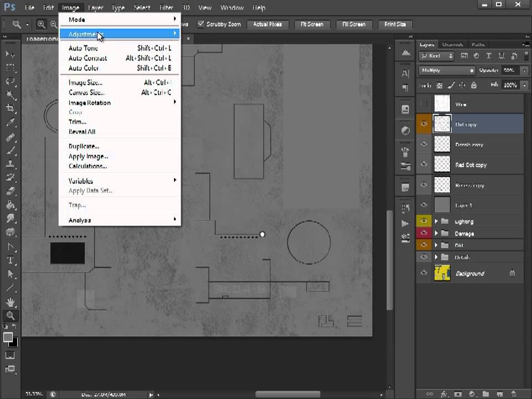
Task: Choose Canvas Size menu item
Action: point(119,93)
